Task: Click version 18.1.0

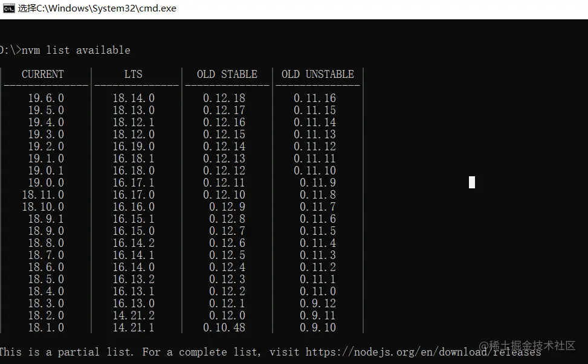Action: coord(46,327)
